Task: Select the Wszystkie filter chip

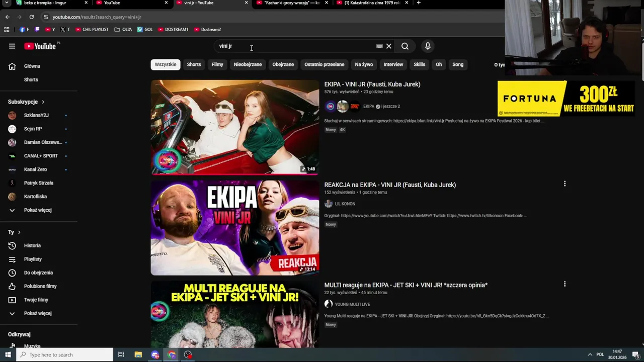Action: pos(166,64)
